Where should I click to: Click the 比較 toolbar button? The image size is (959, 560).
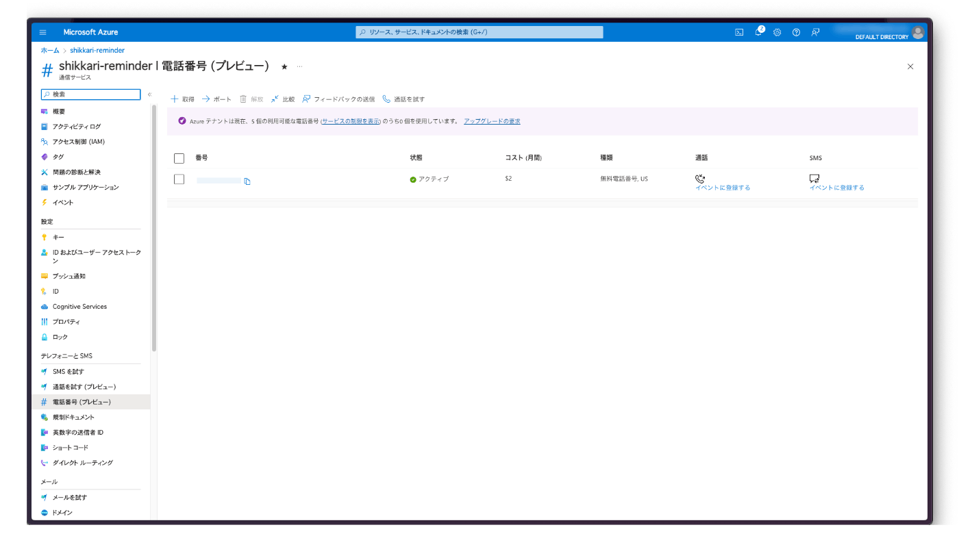point(283,99)
